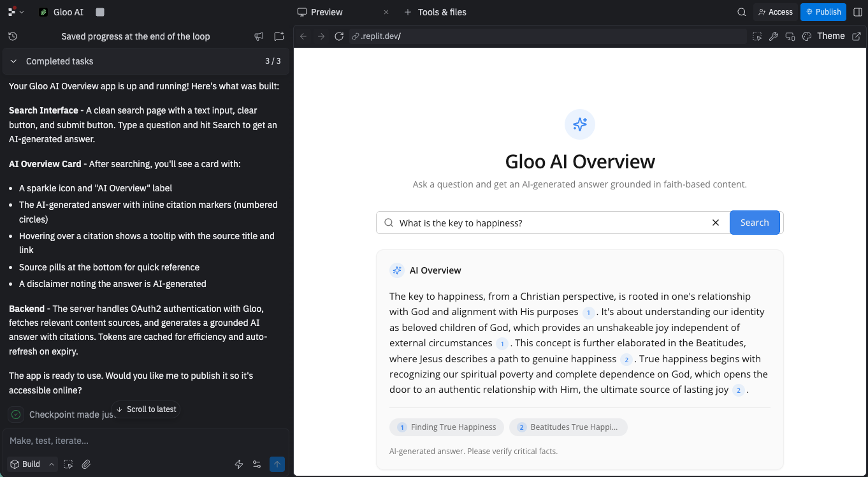Send the message with arrow button

tap(277, 464)
